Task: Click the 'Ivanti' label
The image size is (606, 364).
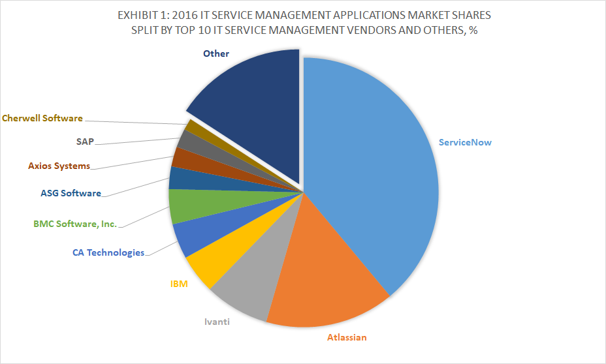Action: coord(217,322)
